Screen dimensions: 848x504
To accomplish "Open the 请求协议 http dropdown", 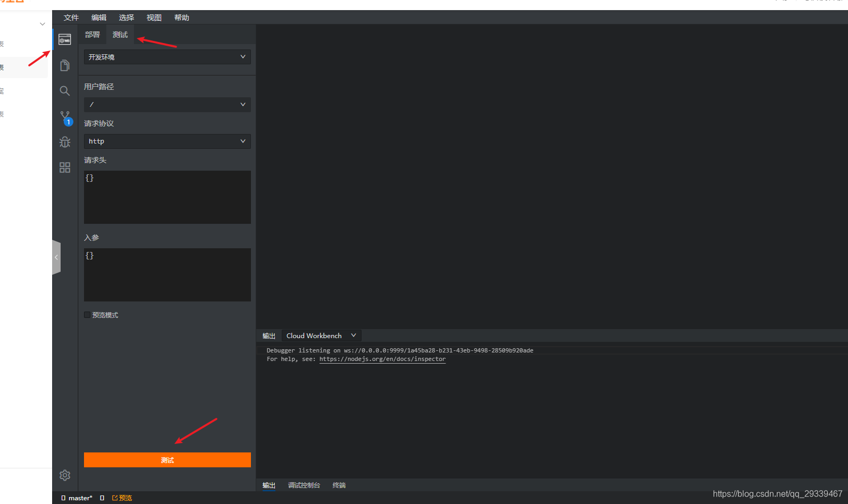I will click(167, 141).
